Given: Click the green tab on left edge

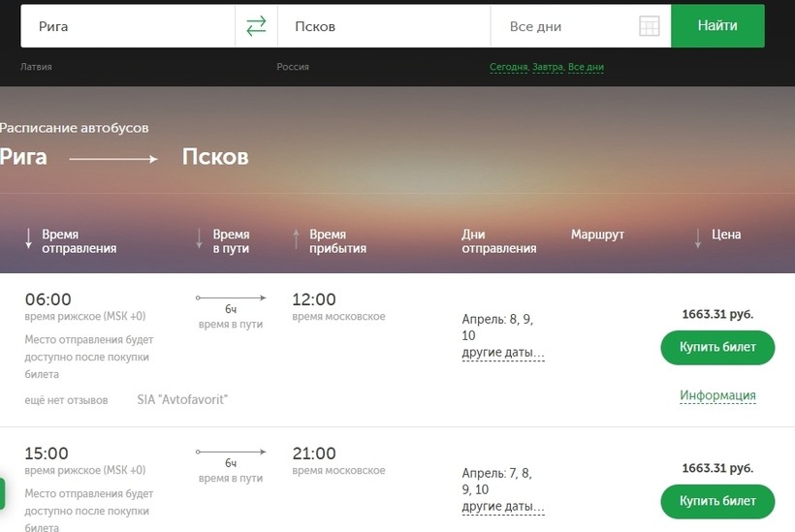Looking at the screenshot, I should 2,492.
